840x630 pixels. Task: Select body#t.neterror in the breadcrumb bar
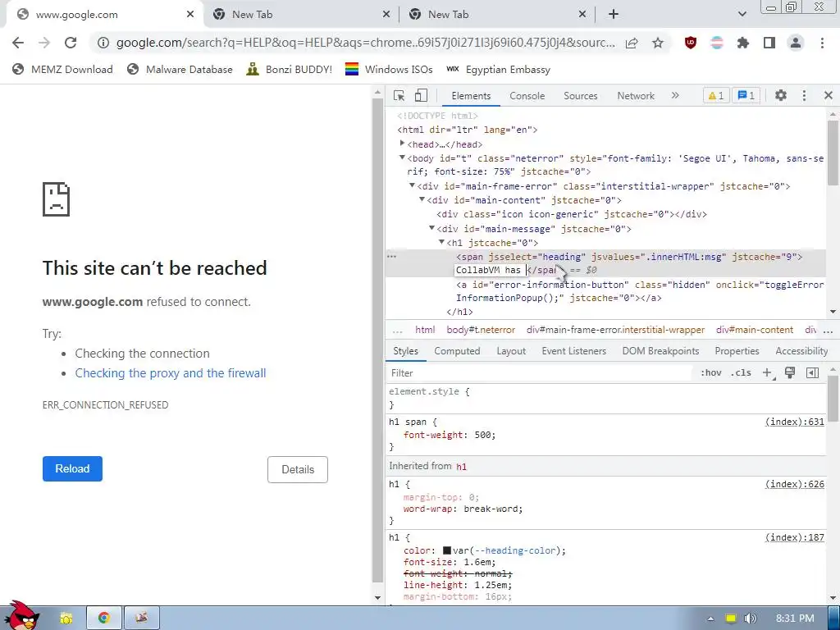click(481, 330)
